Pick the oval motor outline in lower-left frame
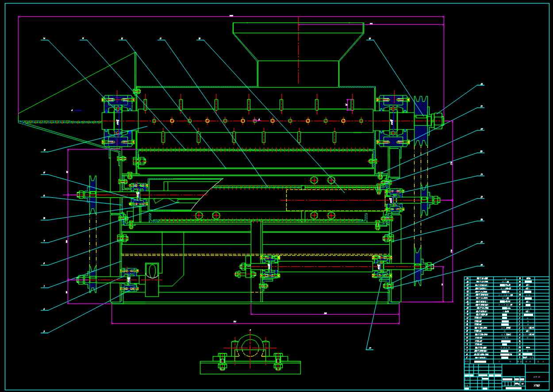553x392 pixels. [x=152, y=271]
